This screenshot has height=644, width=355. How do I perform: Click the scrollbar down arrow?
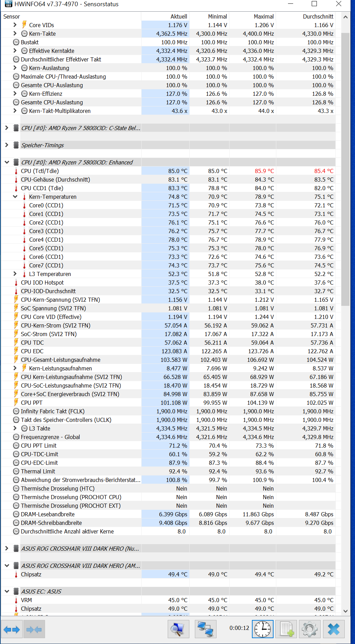tap(345, 611)
